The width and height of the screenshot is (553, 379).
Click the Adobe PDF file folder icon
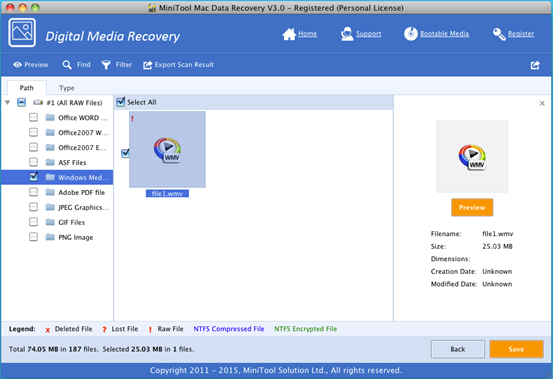point(50,192)
